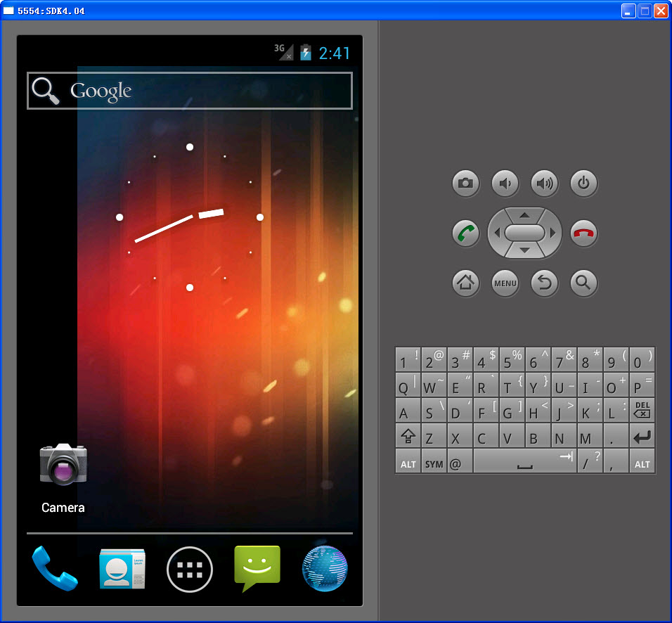
Task: Tap the Google search bar
Action: pos(190,90)
